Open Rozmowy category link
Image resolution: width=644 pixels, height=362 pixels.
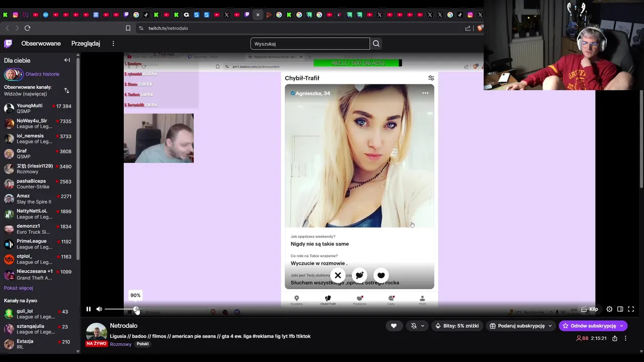tap(121, 344)
